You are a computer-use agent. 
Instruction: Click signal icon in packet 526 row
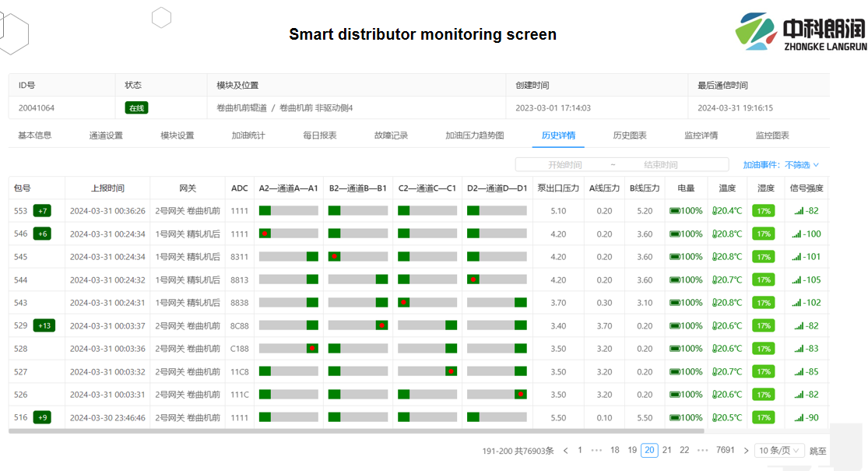797,395
